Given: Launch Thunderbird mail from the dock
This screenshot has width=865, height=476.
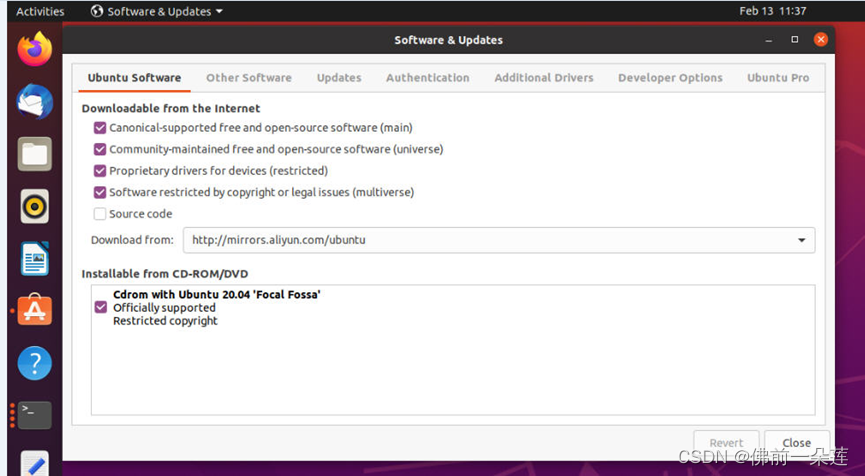Looking at the screenshot, I should point(35,101).
